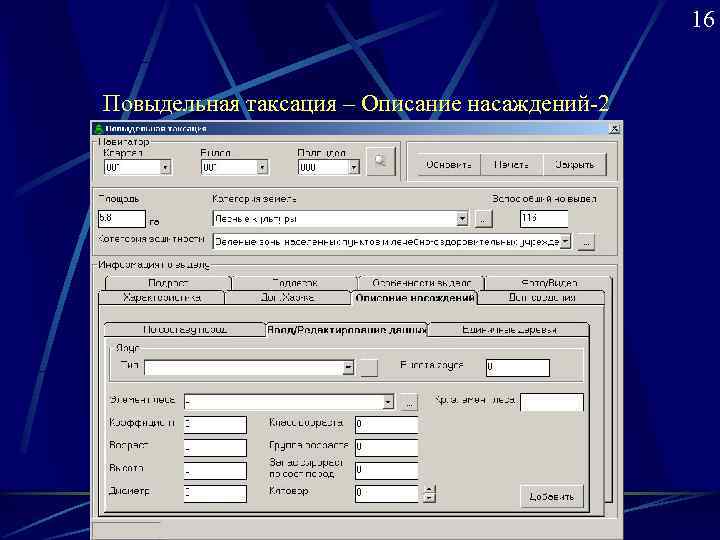Viewport: 720px width, 540px height.
Task: Click the Возраст input field
Action: point(215,448)
